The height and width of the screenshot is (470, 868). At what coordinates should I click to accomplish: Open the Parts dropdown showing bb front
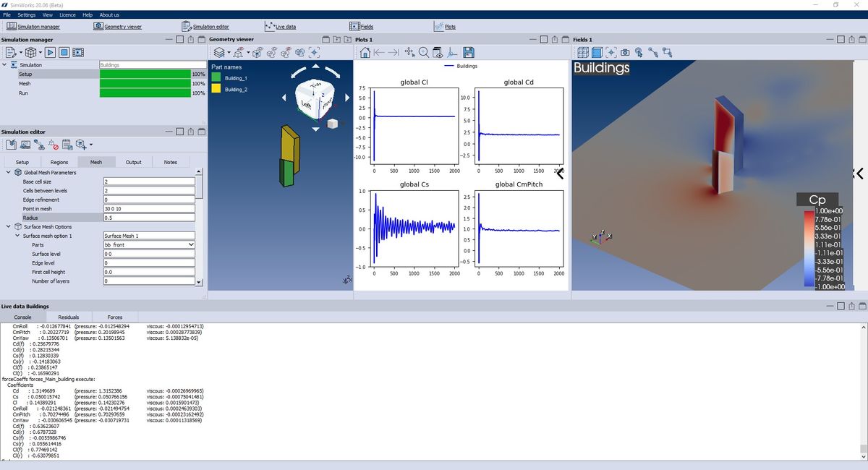[149, 245]
